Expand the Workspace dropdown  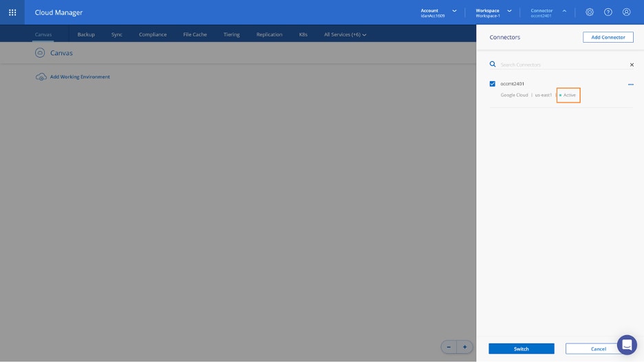509,11
